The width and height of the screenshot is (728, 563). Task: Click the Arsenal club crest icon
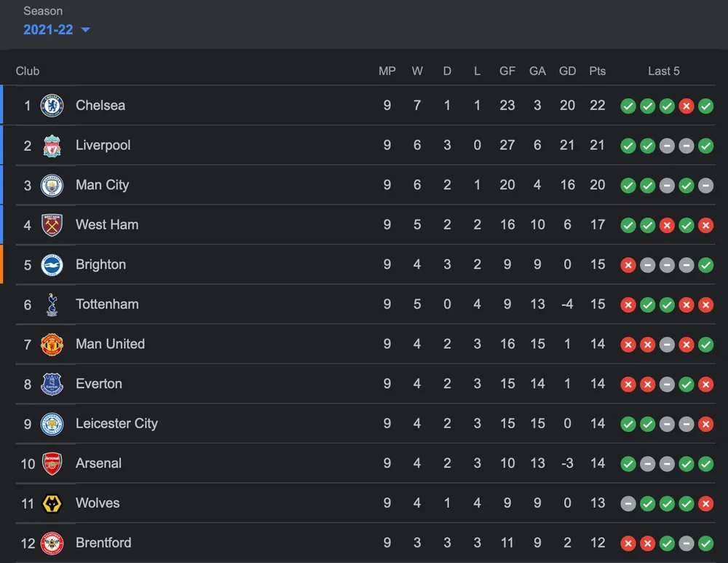[52, 464]
